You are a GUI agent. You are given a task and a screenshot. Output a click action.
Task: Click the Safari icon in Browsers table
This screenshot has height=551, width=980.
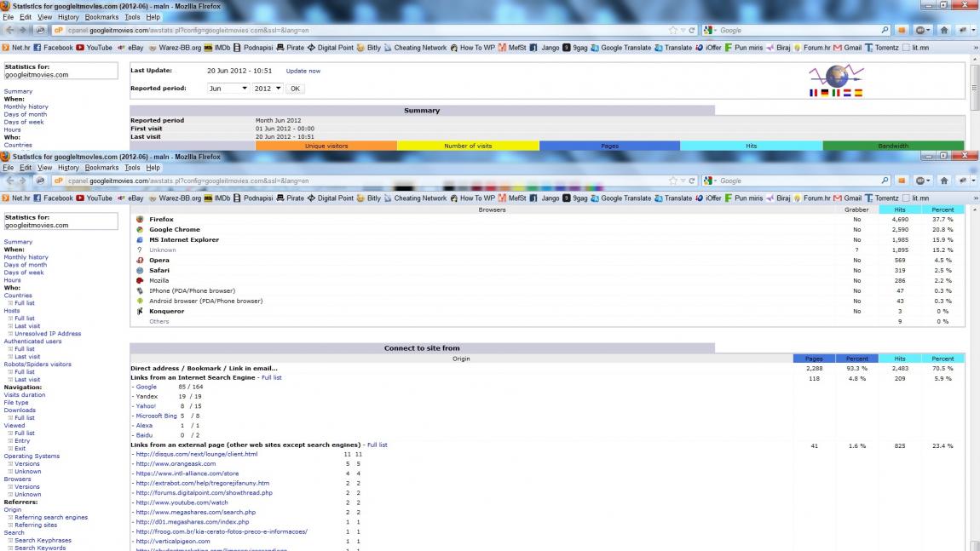[140, 271]
